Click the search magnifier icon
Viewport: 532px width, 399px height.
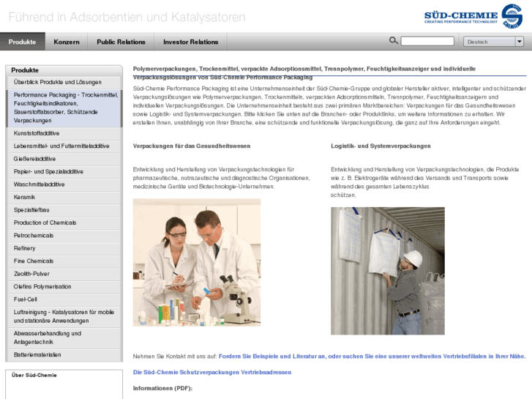[393, 41]
